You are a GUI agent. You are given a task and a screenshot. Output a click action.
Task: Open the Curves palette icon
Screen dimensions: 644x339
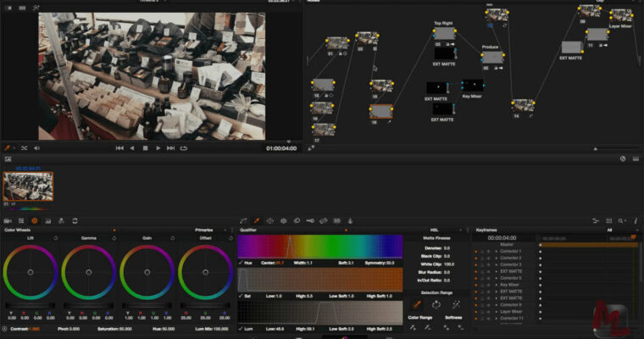click(x=241, y=220)
